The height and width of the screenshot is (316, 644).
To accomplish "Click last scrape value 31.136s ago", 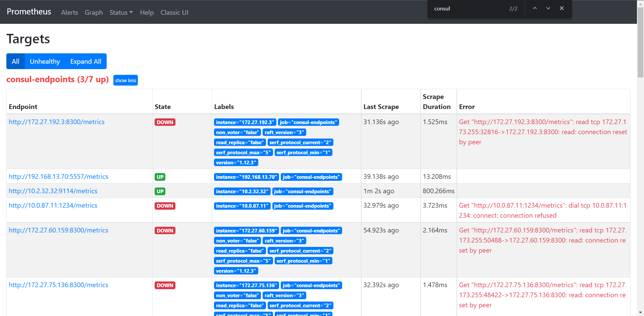I will click(x=381, y=122).
